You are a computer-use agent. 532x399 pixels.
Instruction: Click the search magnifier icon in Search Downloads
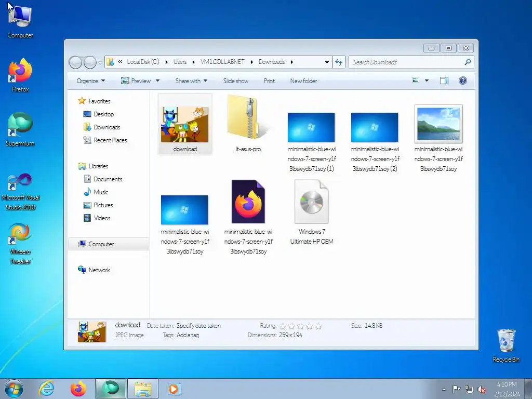(x=468, y=62)
